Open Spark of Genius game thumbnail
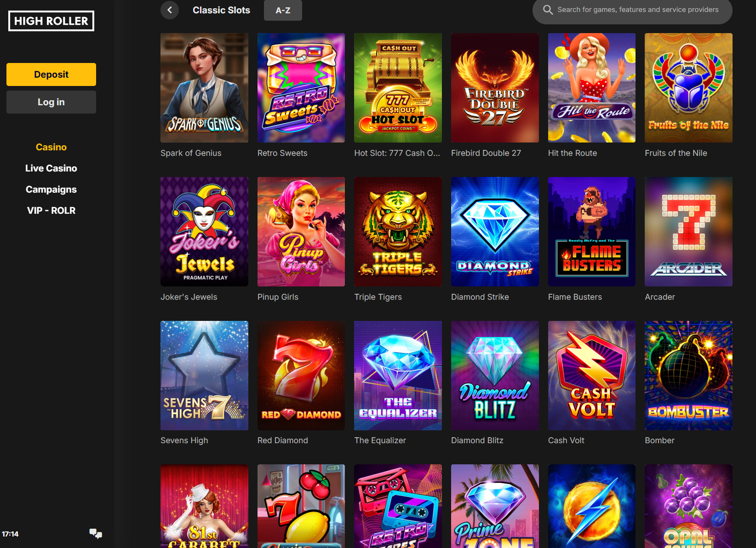 pyautogui.click(x=204, y=88)
